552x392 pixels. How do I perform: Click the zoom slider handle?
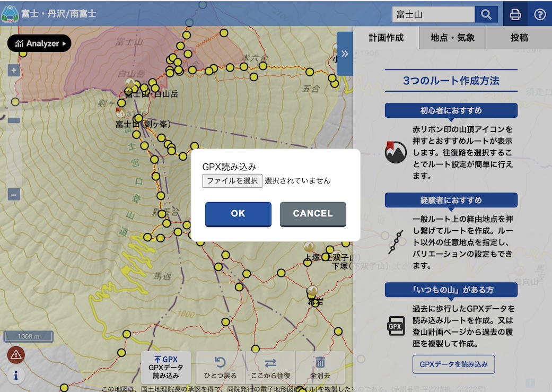pyautogui.click(x=14, y=120)
